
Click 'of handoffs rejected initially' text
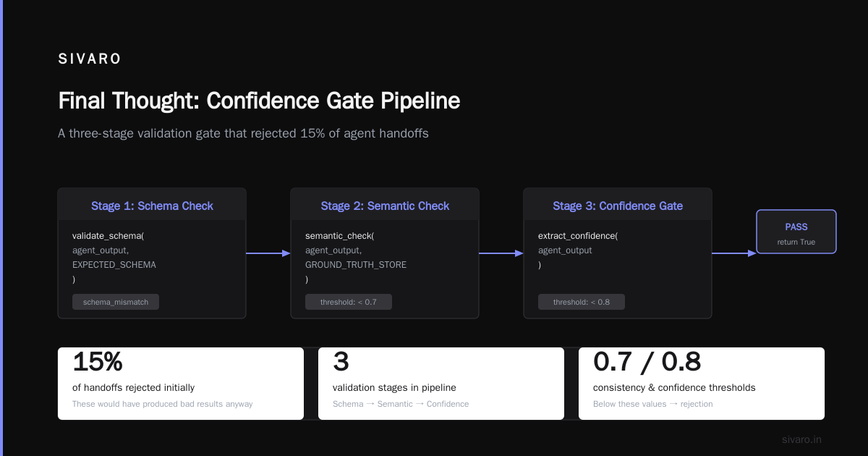[133, 388]
